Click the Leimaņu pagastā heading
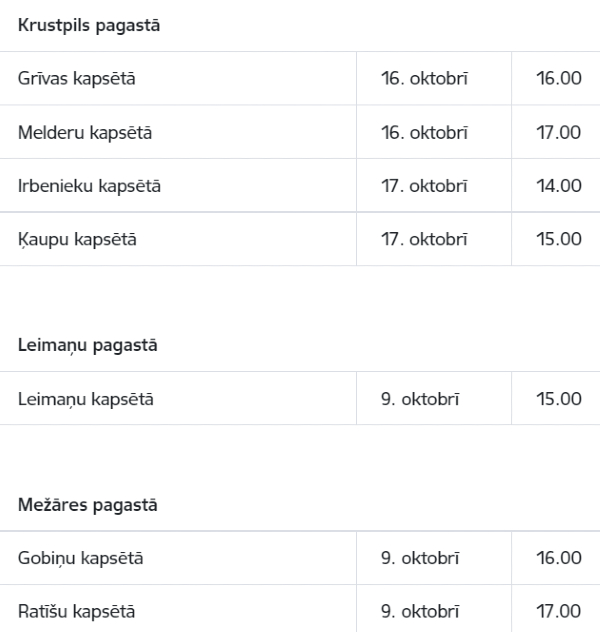 (87, 345)
